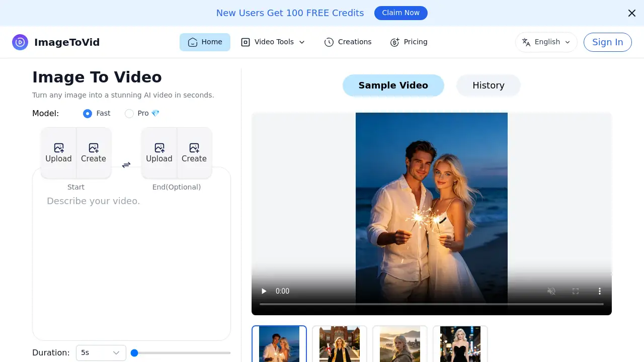This screenshot has height=362, width=644.
Task: Click the Creations clock icon
Action: [329, 42]
